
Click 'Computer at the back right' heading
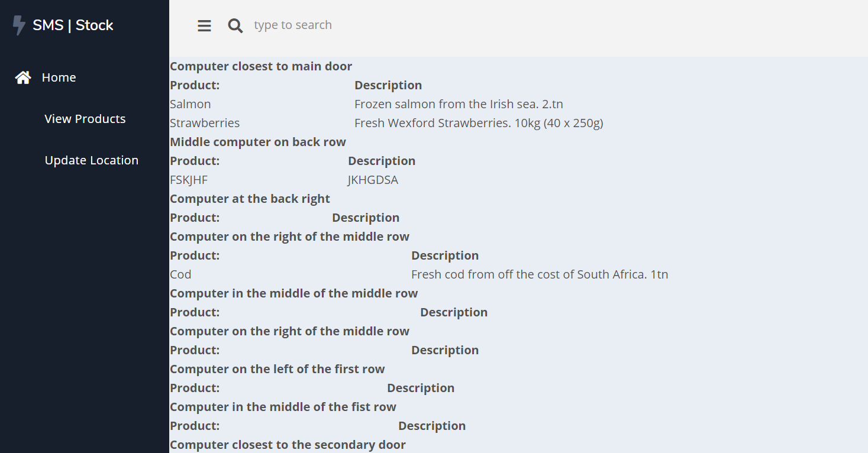[x=250, y=199]
